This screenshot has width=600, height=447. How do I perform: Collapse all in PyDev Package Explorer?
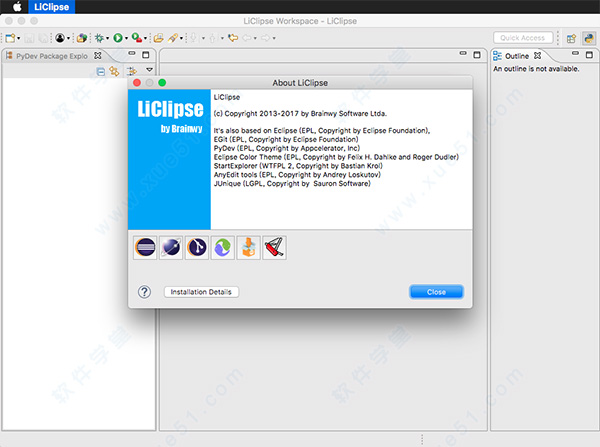101,72
